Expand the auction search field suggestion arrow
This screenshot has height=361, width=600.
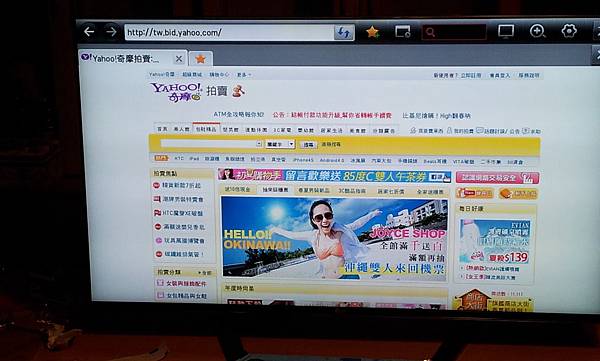point(259,144)
